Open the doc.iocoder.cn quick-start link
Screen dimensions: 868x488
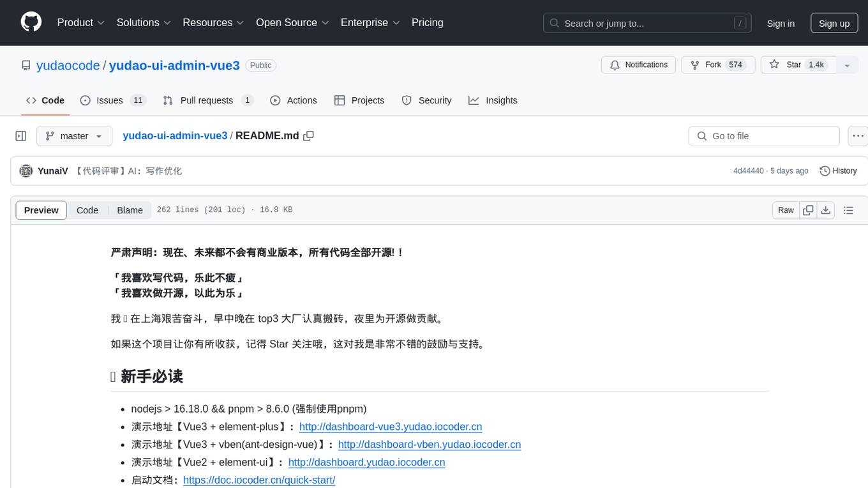point(259,480)
